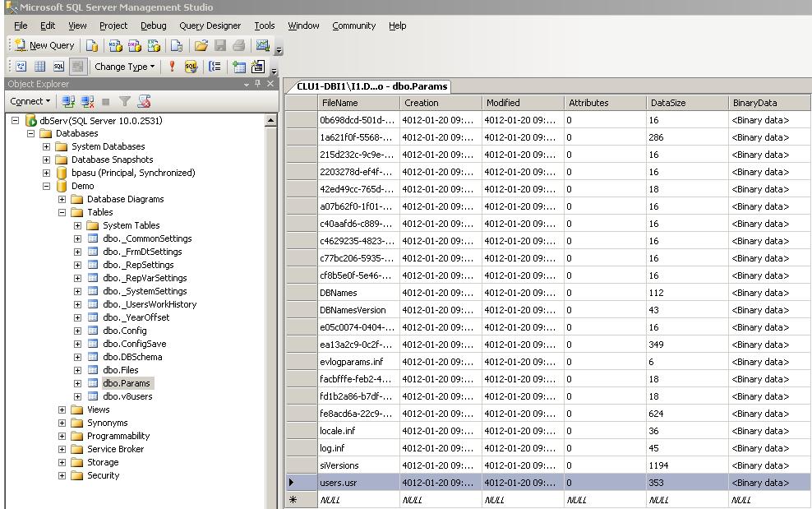Click the Modified column header
The width and height of the screenshot is (812, 509).
point(523,103)
